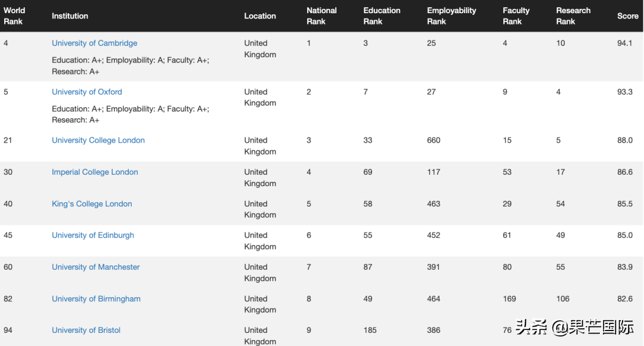Click the grade details under University of Oxford
Viewport: 644px width, 346px height.
(x=131, y=114)
